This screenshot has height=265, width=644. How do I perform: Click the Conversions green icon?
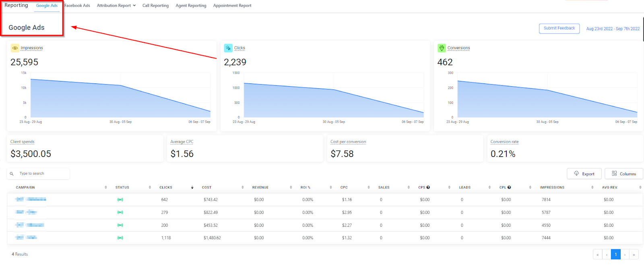[442, 48]
